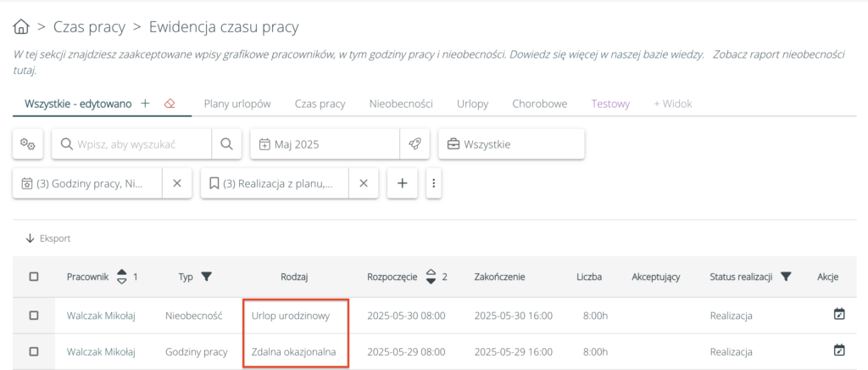The width and height of the screenshot is (868, 370).
Task: Open the filter settings gears icon
Action: pyautogui.click(x=27, y=144)
